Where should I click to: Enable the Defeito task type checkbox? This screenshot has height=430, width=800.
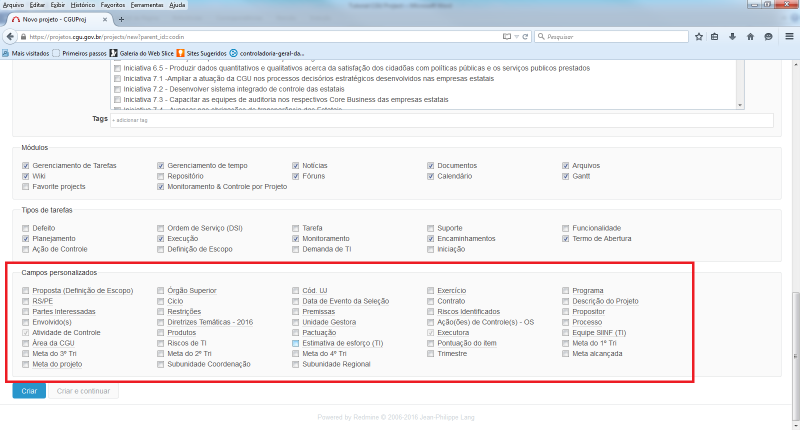[26, 228]
